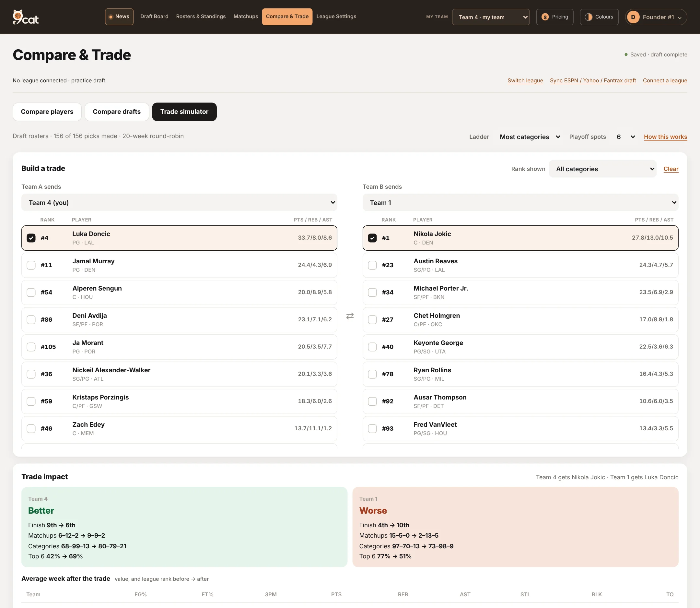Select Austin Reaves checkbox
This screenshot has height=608, width=700.
tap(372, 265)
